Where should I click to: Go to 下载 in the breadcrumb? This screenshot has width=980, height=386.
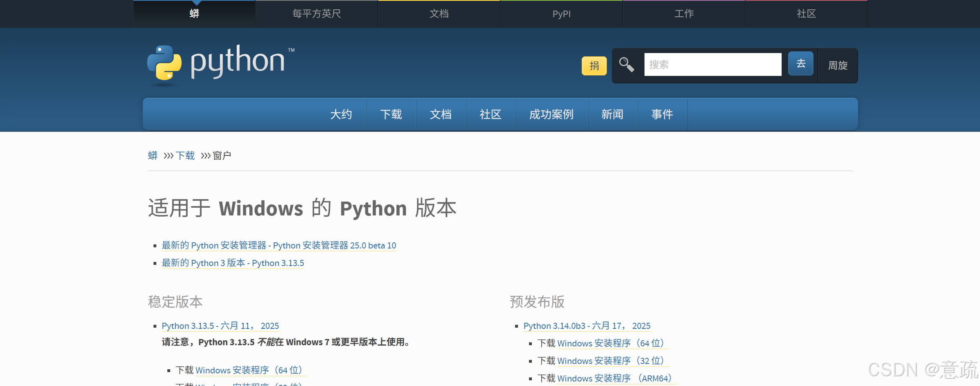(185, 155)
